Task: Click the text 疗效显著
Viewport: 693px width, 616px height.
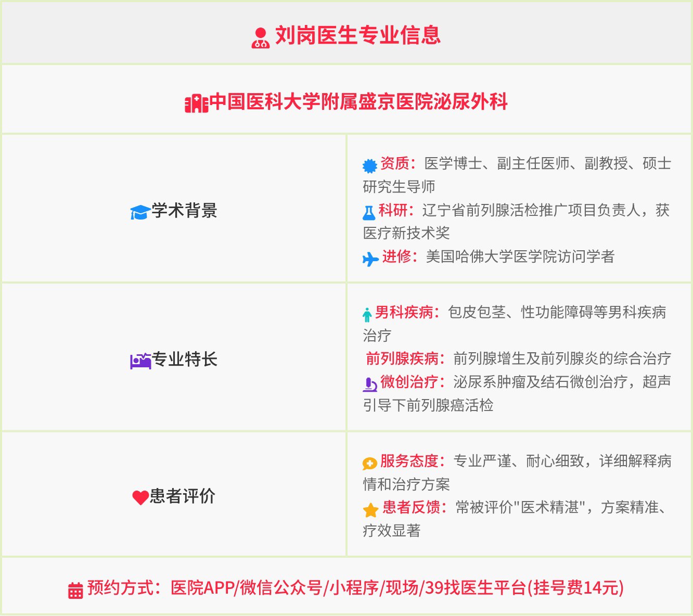Action: pyautogui.click(x=392, y=531)
